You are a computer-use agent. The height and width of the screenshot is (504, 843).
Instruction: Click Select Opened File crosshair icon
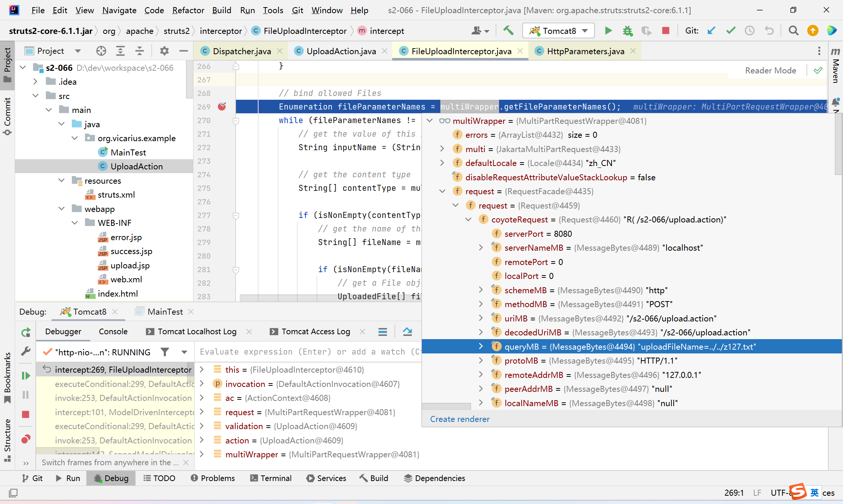(x=101, y=51)
